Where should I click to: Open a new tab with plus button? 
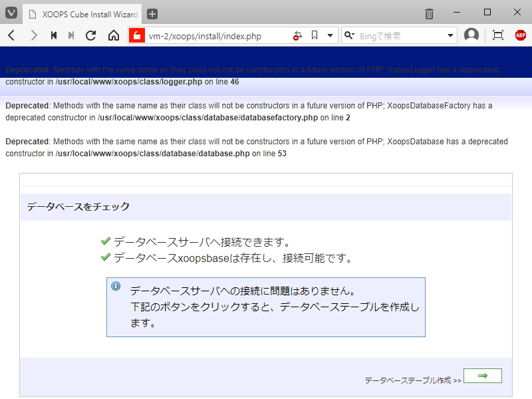click(x=152, y=14)
